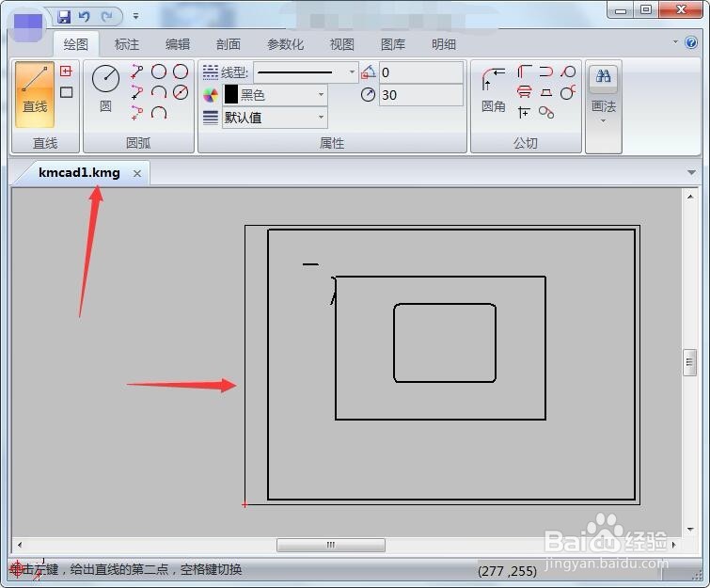Click the horizontal scrollbar thumb
710x588 pixels.
pos(330,545)
